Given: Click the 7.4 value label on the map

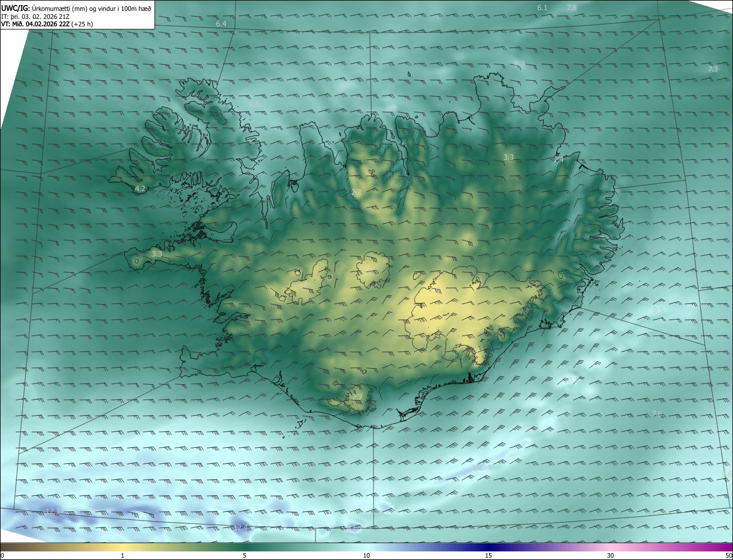Looking at the screenshot, I should pos(558,160).
